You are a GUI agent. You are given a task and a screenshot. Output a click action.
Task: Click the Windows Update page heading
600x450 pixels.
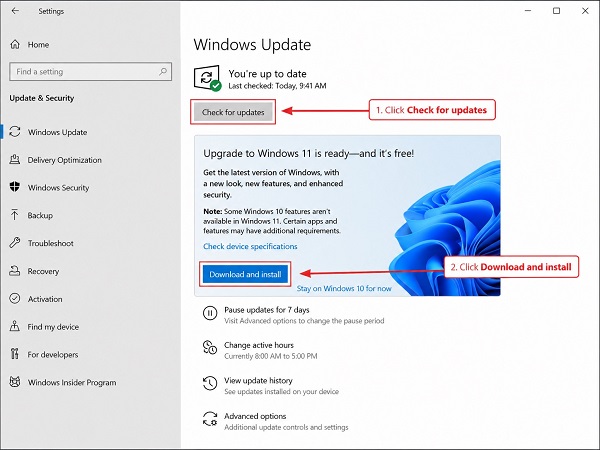252,44
